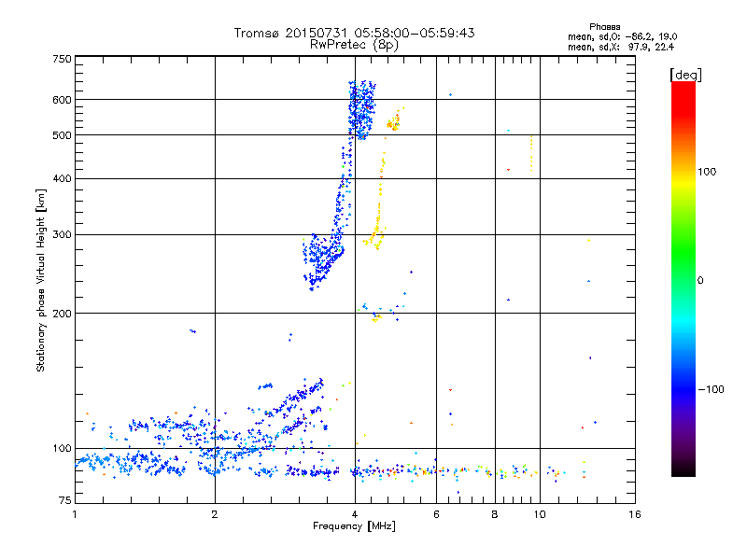Click the y-axis '300' tick label

62,235
